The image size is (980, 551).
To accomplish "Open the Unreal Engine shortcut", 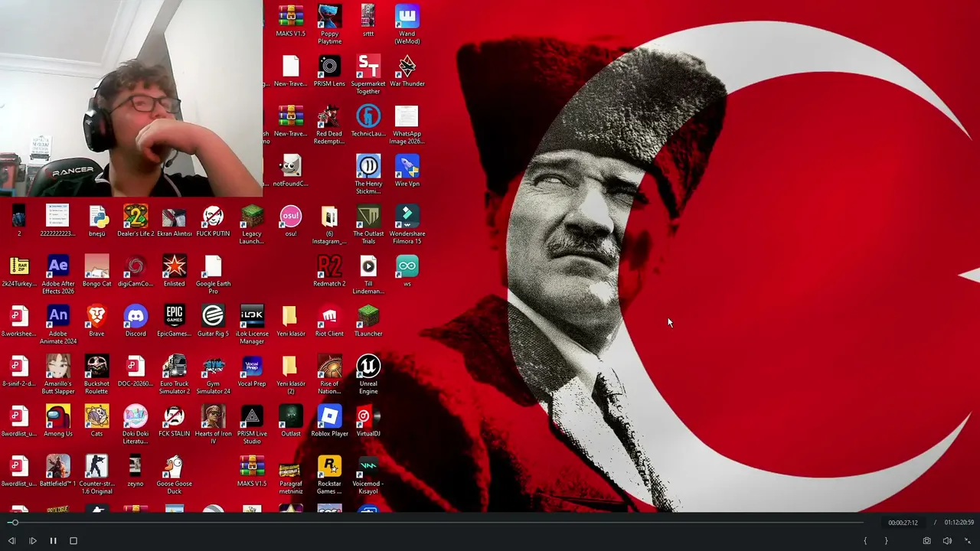I will click(x=368, y=375).
